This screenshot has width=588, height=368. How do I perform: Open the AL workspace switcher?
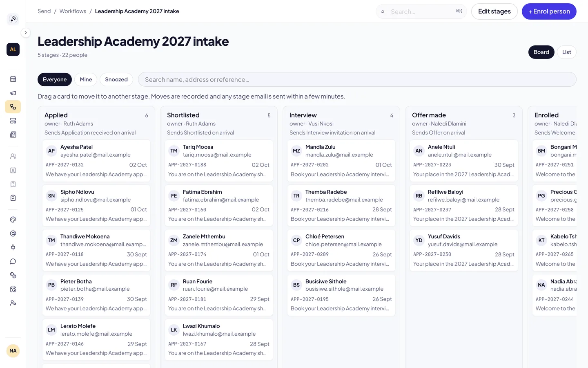(13, 49)
